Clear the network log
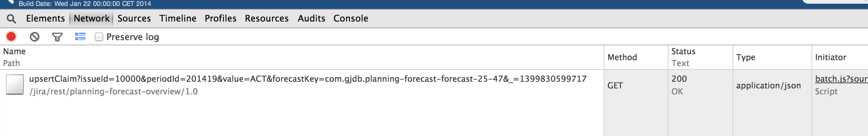The width and height of the screenshot is (868, 136). pos(35,37)
